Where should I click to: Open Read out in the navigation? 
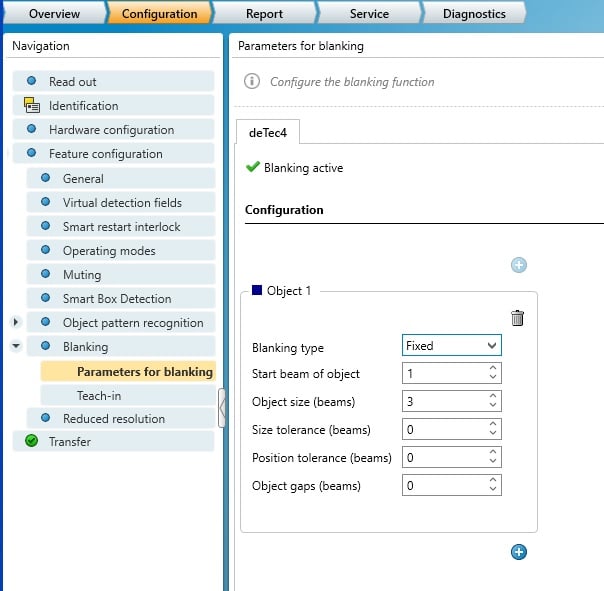tap(113, 81)
